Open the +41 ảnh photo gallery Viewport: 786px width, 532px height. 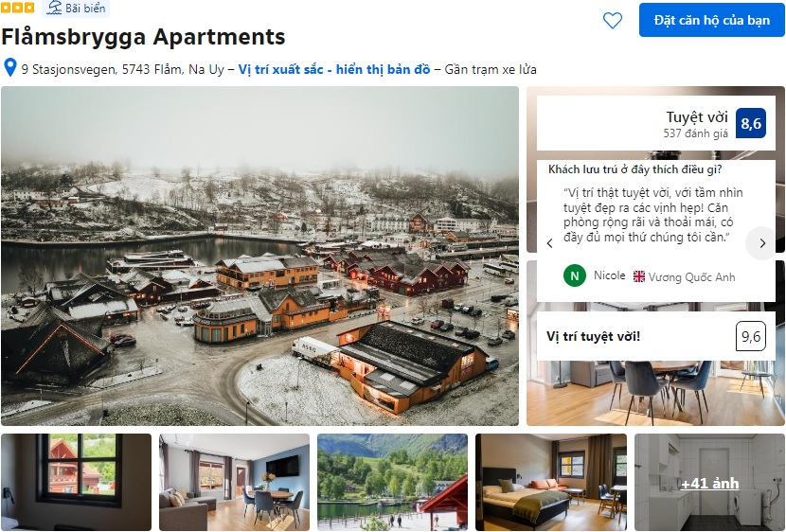[709, 482]
